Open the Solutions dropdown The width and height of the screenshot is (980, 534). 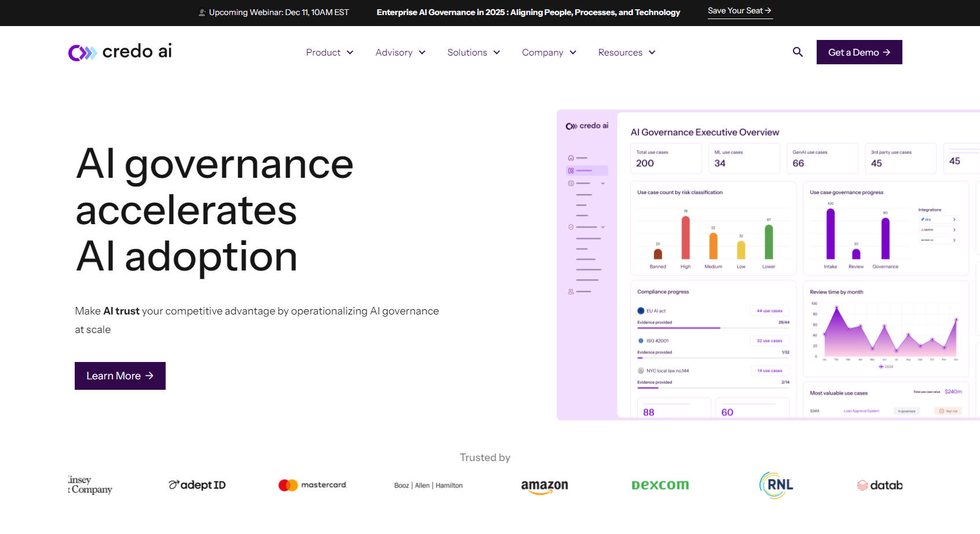click(x=473, y=53)
